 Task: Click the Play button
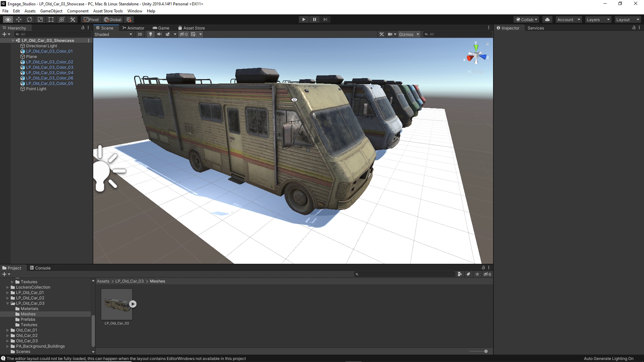point(304,19)
